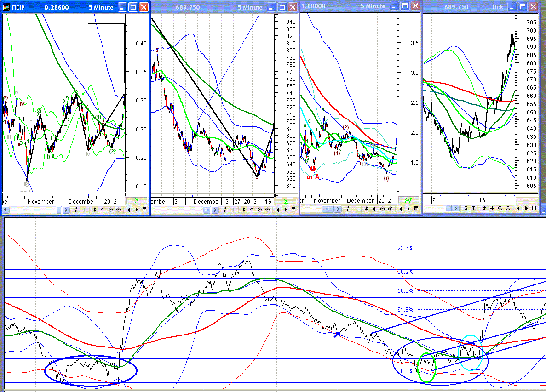This screenshot has width=546, height=392.
Task: Select the four-way move tool in ΠΕΙΡ window
Action: tap(103, 210)
